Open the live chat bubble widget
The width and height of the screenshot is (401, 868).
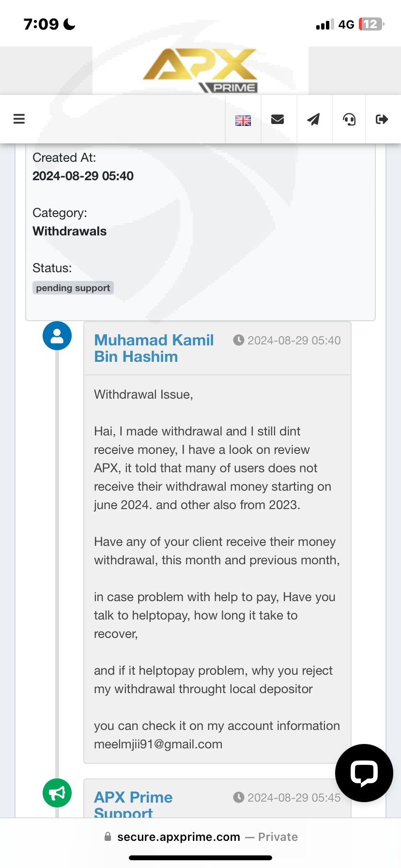tap(364, 773)
